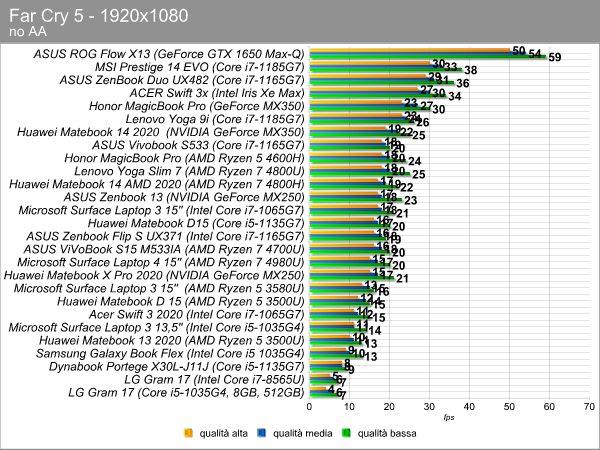600x450 pixels.
Task: Select the ASUS Zenbook Flip S UX371 label
Action: 165,236
